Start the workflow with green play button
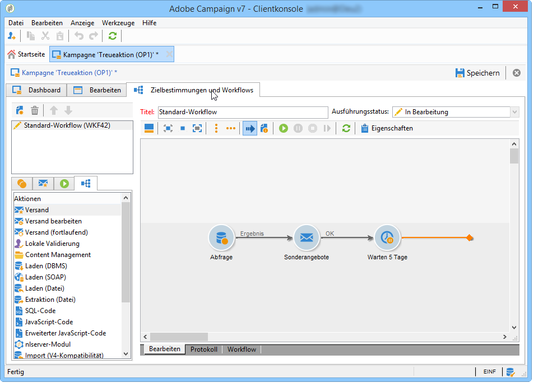Screen dimensions: 543x392 pos(284,128)
